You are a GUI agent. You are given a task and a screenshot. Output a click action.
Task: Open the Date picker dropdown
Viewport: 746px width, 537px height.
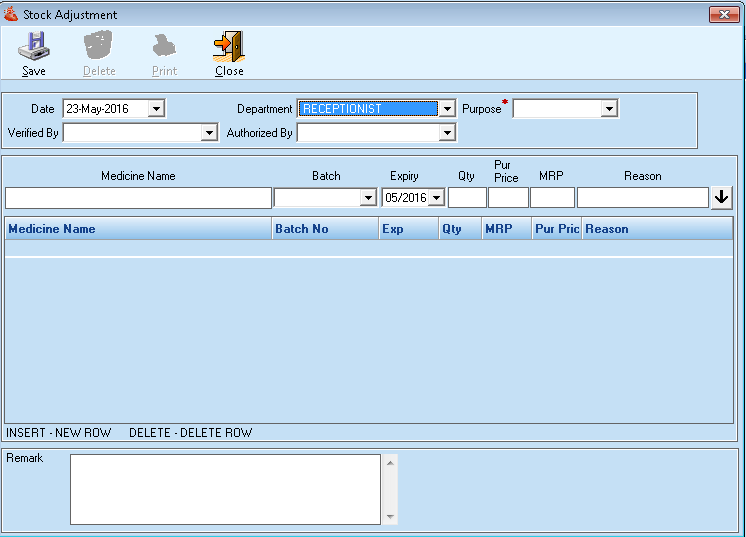point(156,108)
